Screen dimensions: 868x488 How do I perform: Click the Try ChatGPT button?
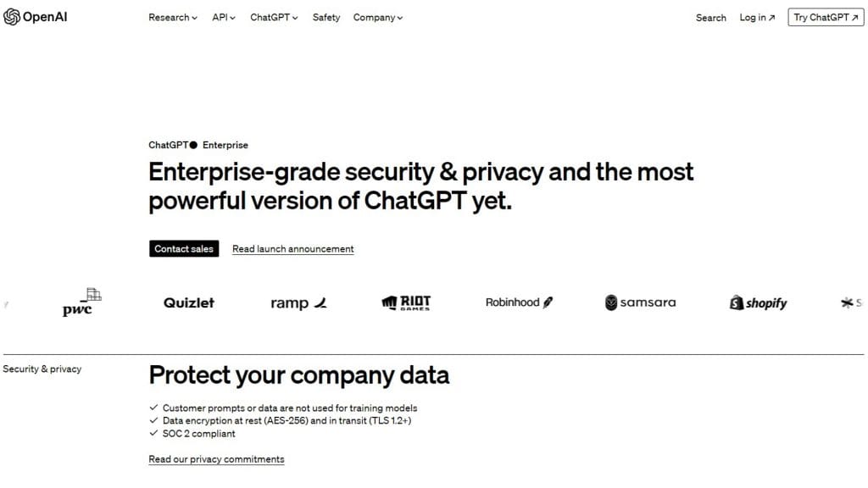click(826, 17)
